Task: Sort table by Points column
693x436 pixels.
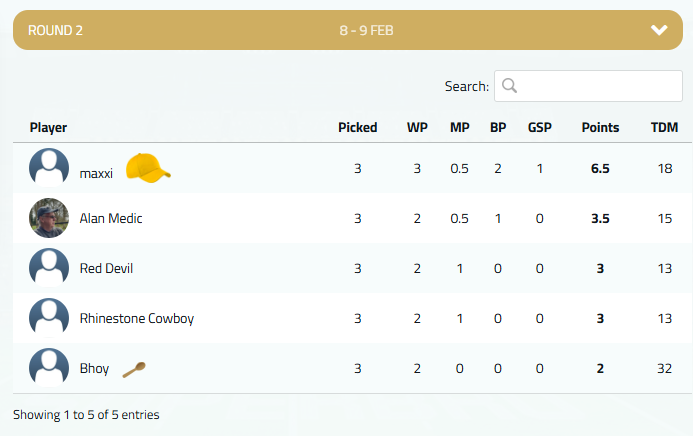Action: click(600, 128)
